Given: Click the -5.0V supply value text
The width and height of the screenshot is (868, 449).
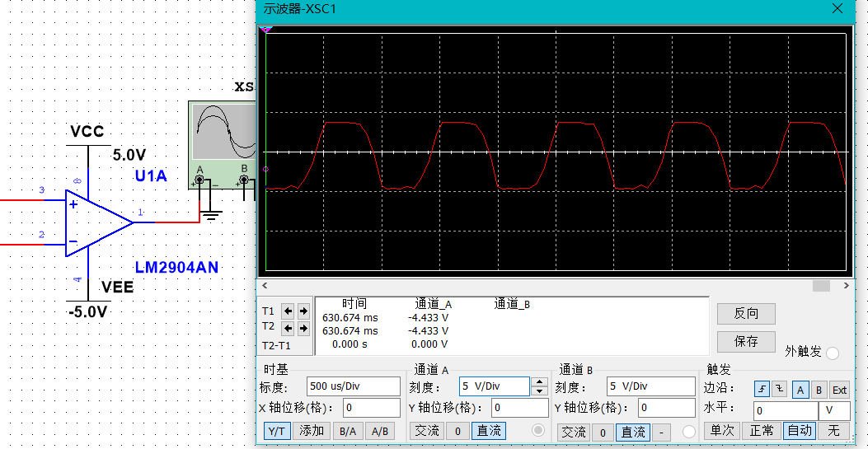Looking at the screenshot, I should click(x=87, y=312).
